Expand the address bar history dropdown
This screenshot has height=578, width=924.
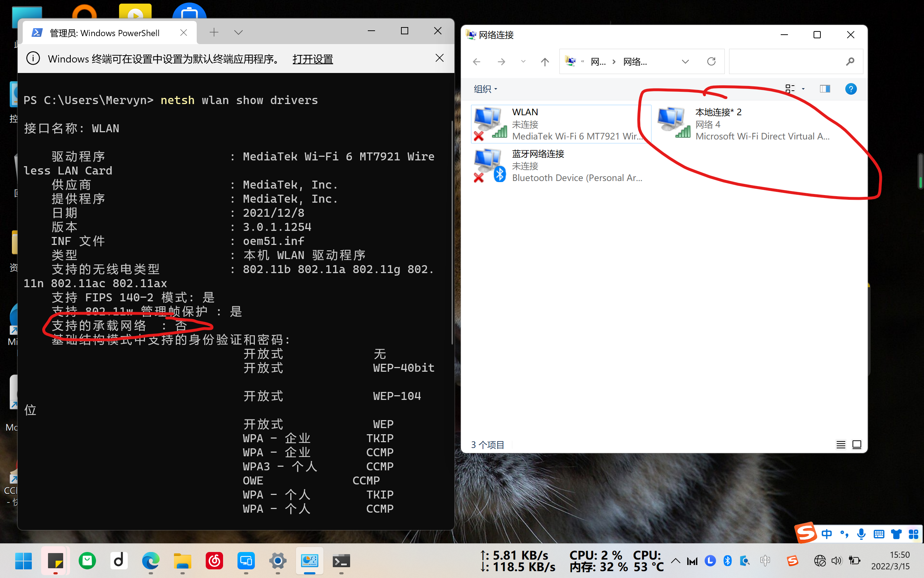pos(685,61)
